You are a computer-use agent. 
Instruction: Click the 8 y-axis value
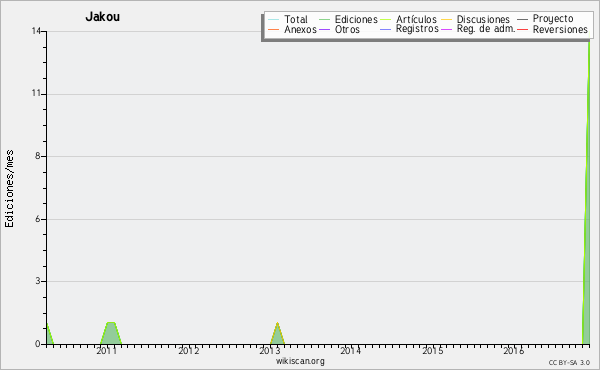(x=38, y=156)
